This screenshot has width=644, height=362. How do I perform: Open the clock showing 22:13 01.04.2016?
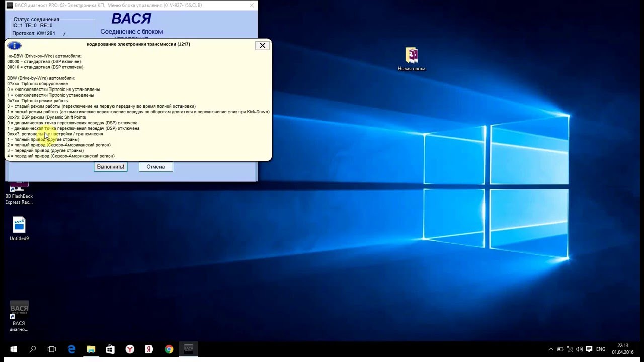click(623, 349)
